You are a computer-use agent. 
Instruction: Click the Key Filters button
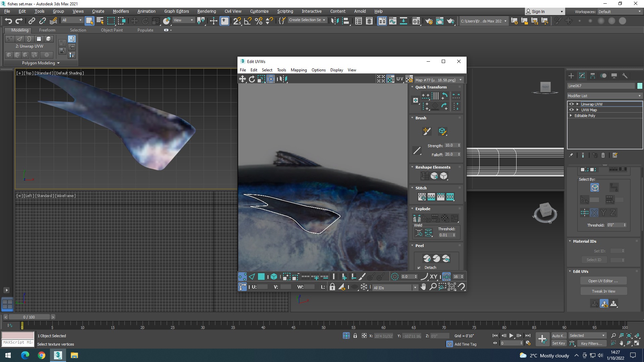591,343
